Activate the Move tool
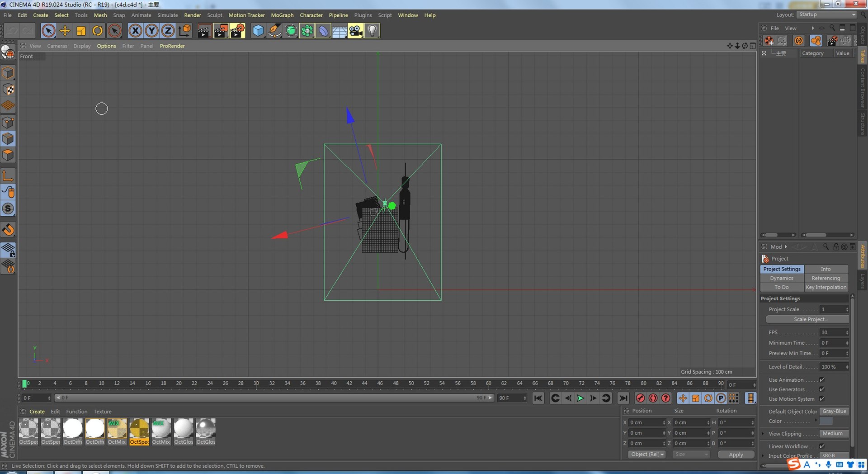The width and height of the screenshot is (868, 474). 65,31
